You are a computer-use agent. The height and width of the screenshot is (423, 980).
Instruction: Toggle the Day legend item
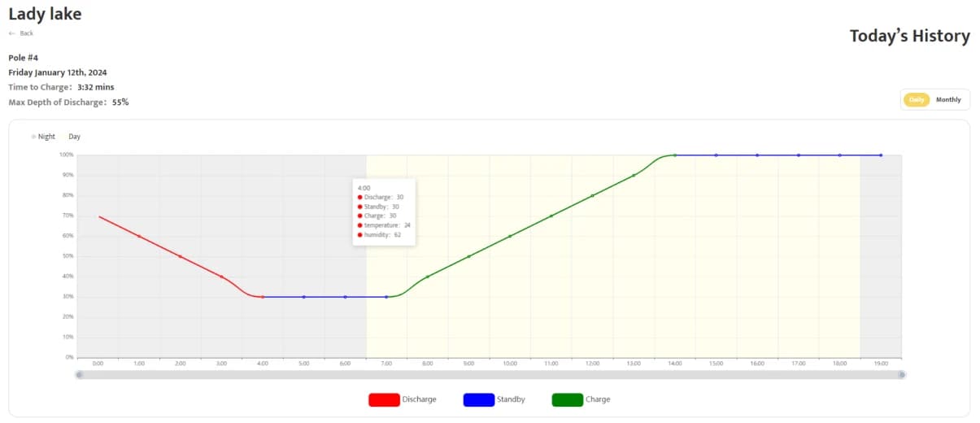point(72,137)
